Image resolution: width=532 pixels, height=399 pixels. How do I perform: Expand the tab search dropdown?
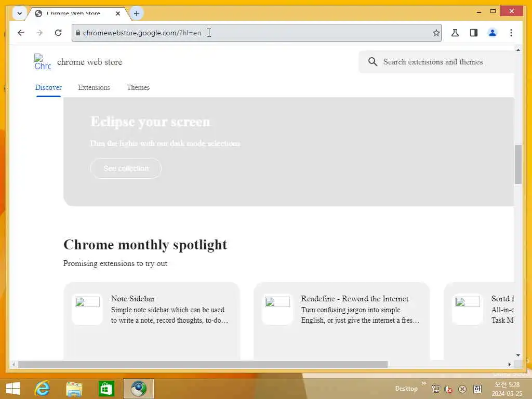coord(19,14)
